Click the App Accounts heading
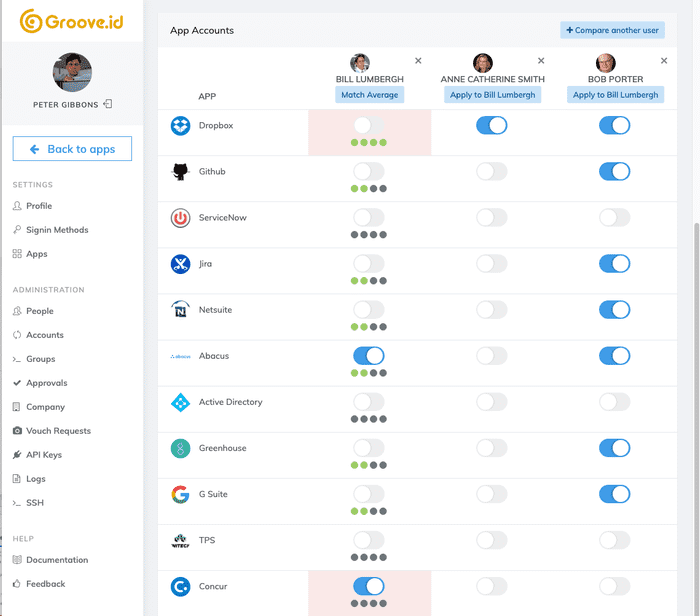The width and height of the screenshot is (700, 616). coord(202,30)
